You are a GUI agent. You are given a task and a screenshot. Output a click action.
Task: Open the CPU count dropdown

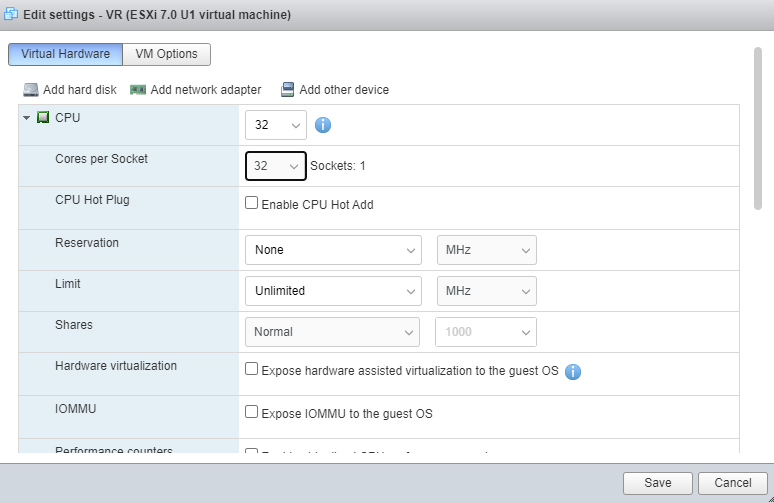276,125
